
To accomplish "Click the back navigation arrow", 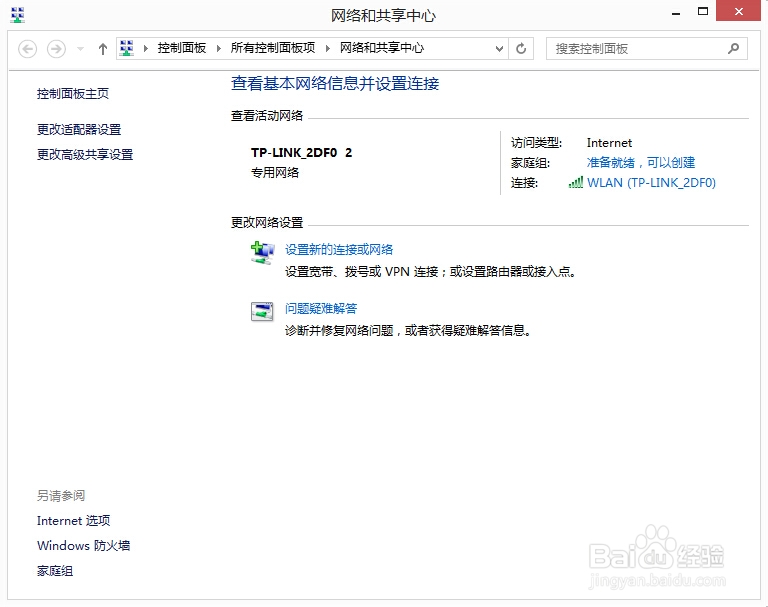I will pyautogui.click(x=27, y=49).
